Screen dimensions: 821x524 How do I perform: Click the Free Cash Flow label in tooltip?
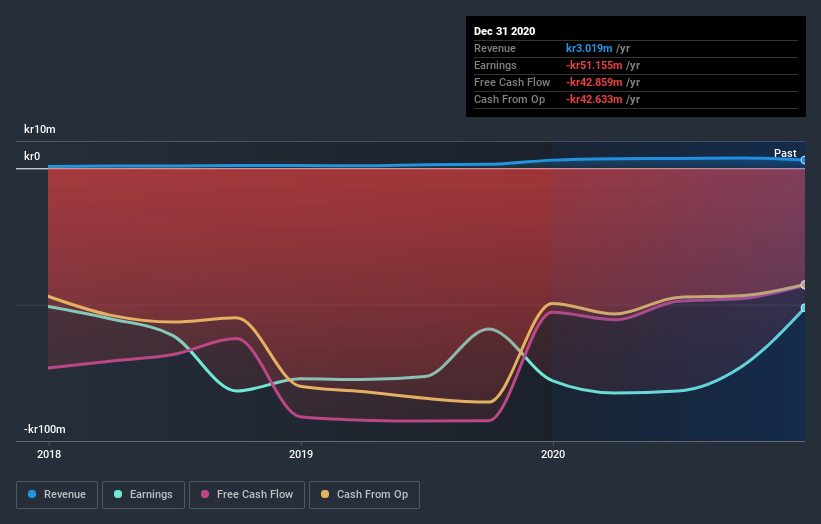pyautogui.click(x=512, y=82)
